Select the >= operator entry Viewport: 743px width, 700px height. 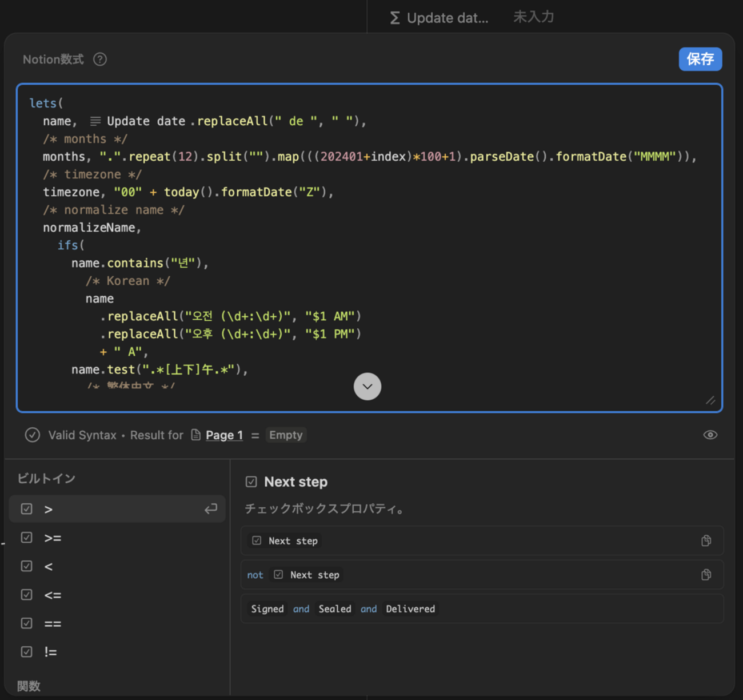point(117,538)
